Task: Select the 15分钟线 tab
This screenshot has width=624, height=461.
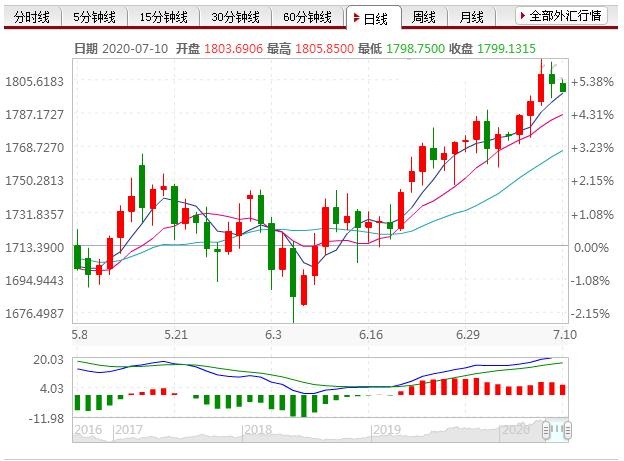Action: (x=163, y=17)
